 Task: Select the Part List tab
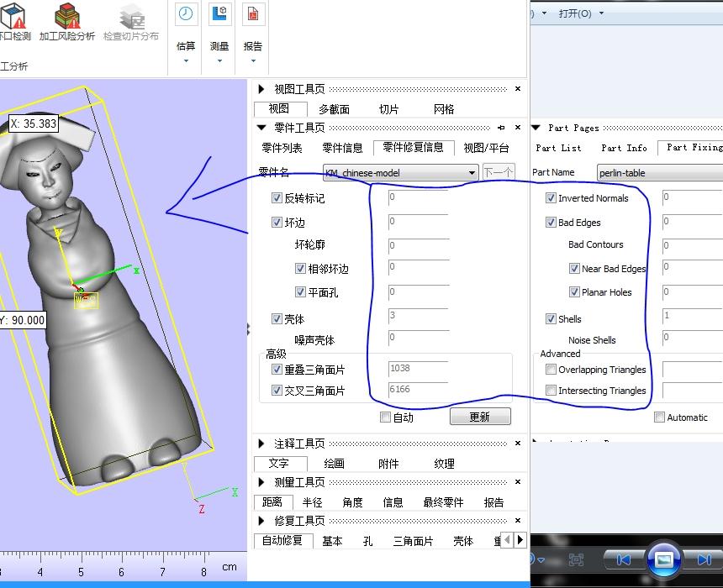[x=558, y=148]
